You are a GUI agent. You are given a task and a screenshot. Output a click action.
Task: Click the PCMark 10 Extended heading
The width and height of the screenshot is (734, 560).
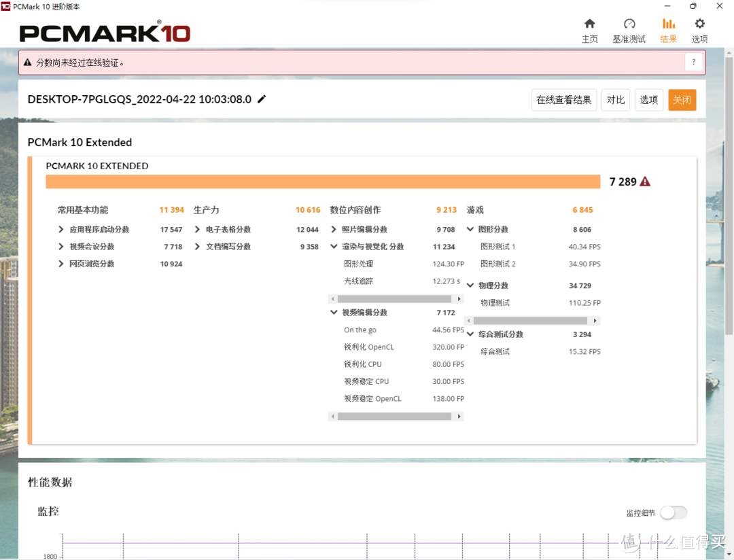[x=80, y=142]
